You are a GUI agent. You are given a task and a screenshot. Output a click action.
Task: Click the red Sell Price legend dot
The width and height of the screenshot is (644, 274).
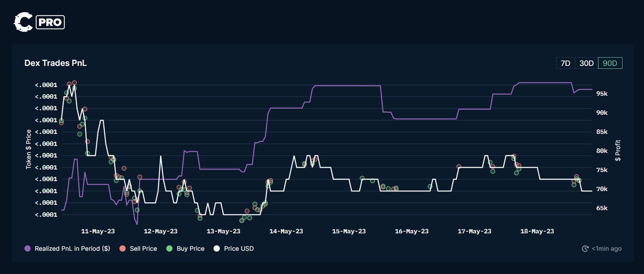click(x=122, y=249)
